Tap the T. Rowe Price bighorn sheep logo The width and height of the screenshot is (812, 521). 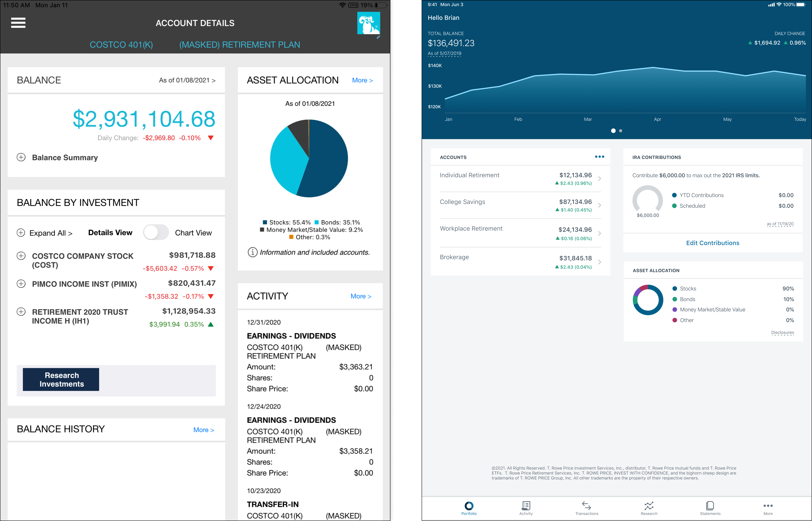pos(368,23)
